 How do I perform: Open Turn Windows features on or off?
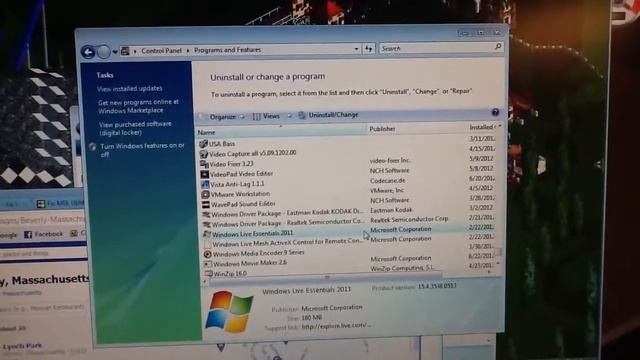click(x=142, y=150)
